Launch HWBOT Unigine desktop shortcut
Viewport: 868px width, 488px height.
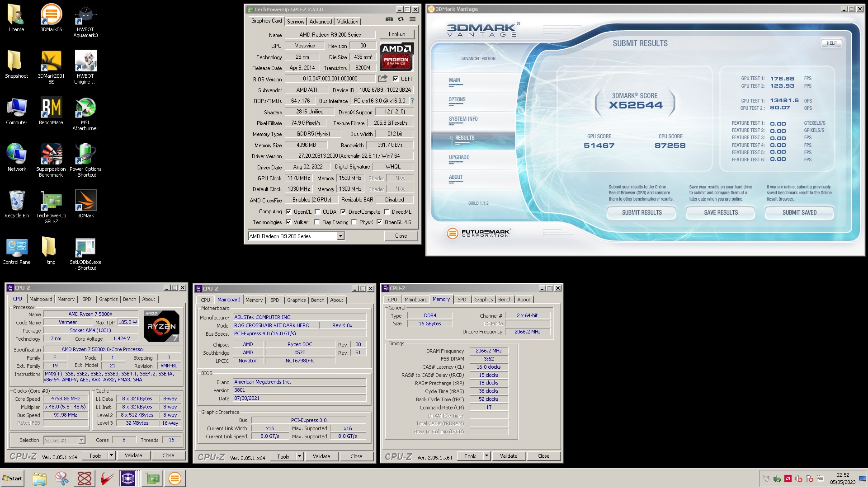click(85, 67)
